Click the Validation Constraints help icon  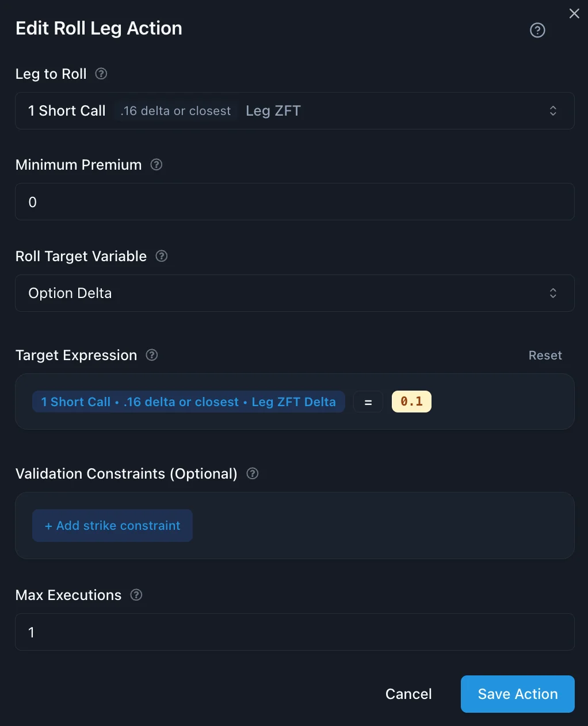[253, 473]
